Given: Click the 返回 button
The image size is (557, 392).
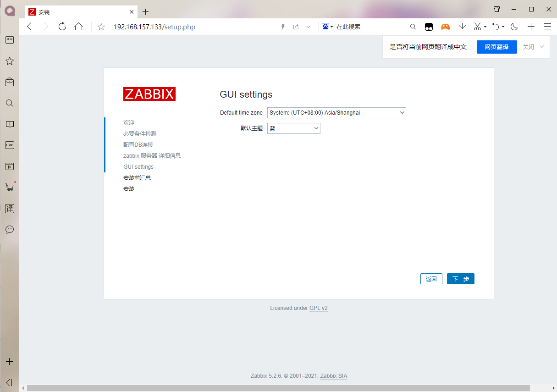Looking at the screenshot, I should [431, 279].
